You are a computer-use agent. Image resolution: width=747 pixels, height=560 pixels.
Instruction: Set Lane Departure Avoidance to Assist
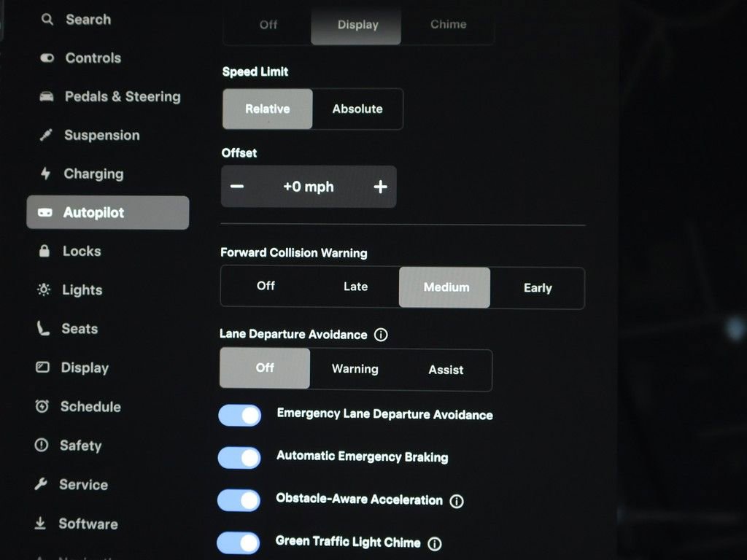445,370
